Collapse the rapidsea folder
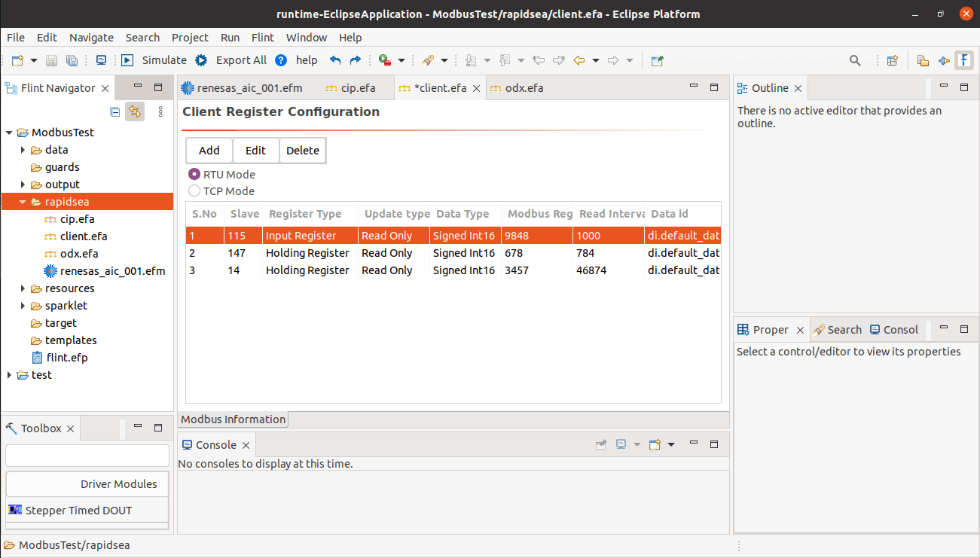 [x=23, y=202]
